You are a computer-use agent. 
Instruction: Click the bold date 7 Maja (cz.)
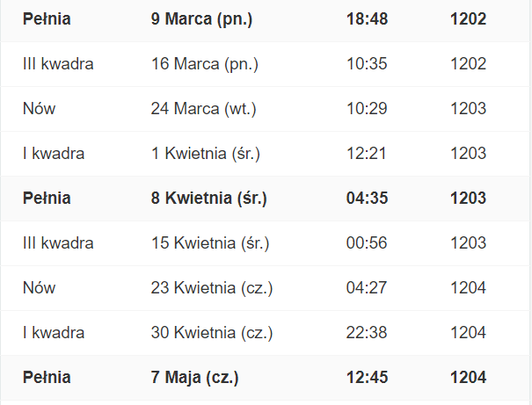tap(194, 378)
